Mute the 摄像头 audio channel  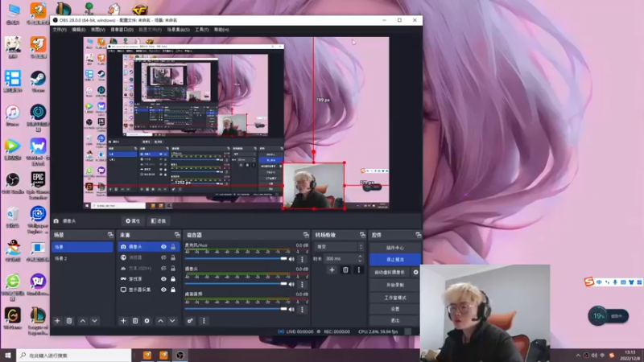tap(291, 285)
